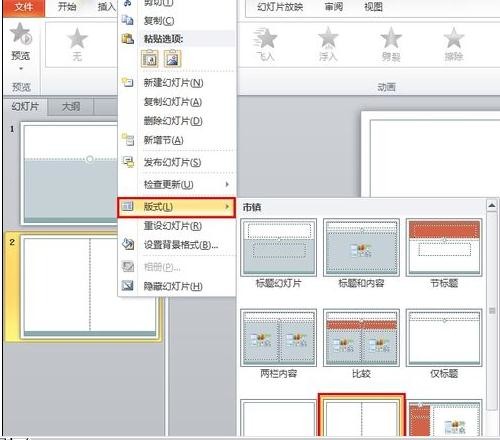Open the 幻灯片放映 ribbon tab

coord(280,7)
